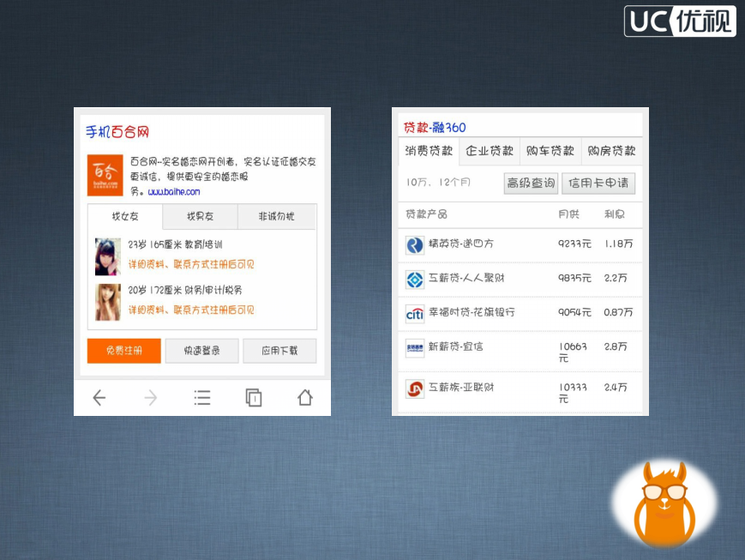Viewport: 745px width, 560px height.
Task: Select the 新薪贷-宜信 loan row
Action: click(x=520, y=352)
